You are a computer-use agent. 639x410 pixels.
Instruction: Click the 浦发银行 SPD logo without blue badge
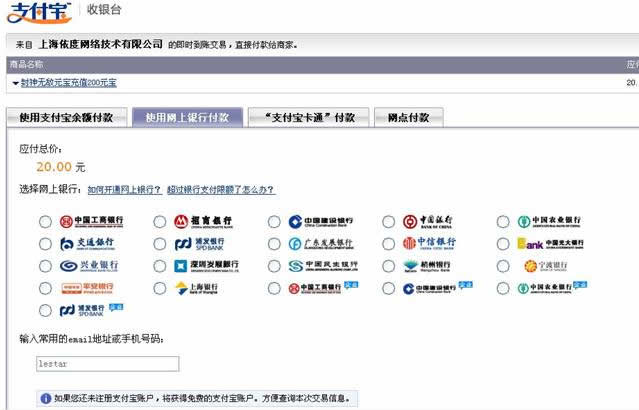tap(199, 244)
